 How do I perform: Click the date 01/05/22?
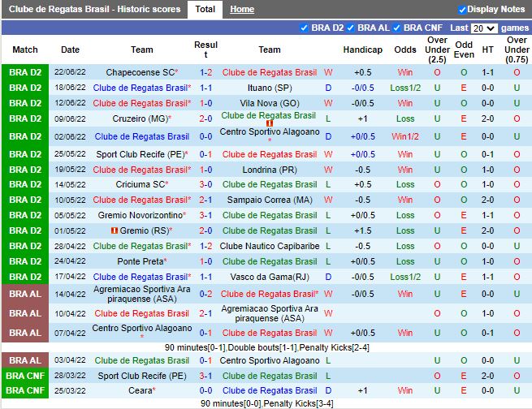coord(70,230)
